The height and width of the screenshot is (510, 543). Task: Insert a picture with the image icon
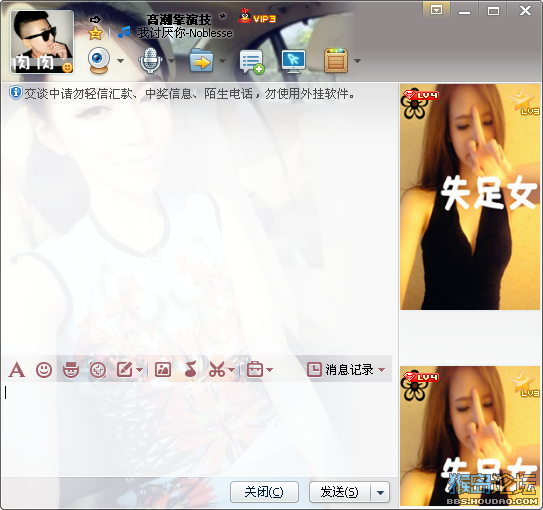coord(163,370)
